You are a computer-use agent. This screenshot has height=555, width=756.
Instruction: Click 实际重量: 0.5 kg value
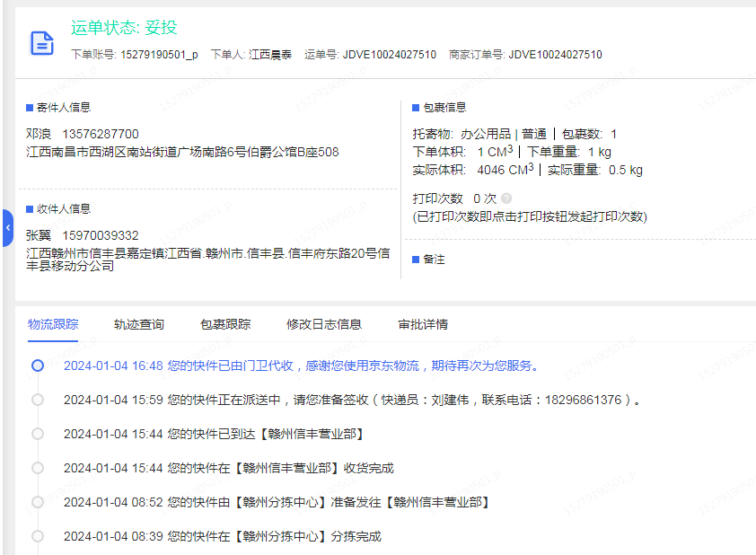(595, 171)
